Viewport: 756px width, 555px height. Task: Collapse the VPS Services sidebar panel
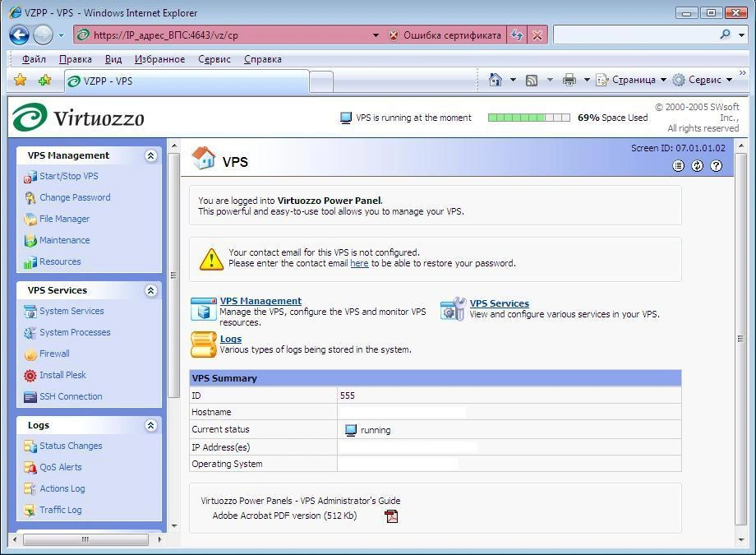tap(151, 290)
